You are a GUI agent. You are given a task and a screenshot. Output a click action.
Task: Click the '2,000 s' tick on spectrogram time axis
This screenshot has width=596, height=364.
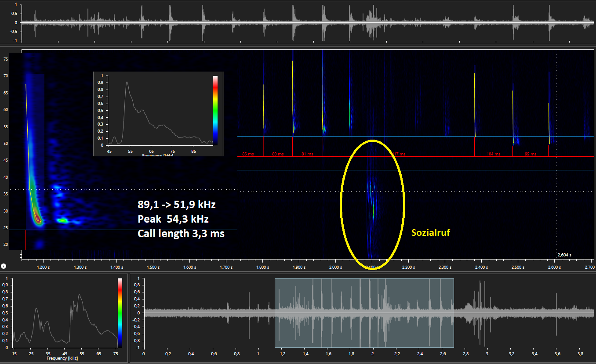335,267
